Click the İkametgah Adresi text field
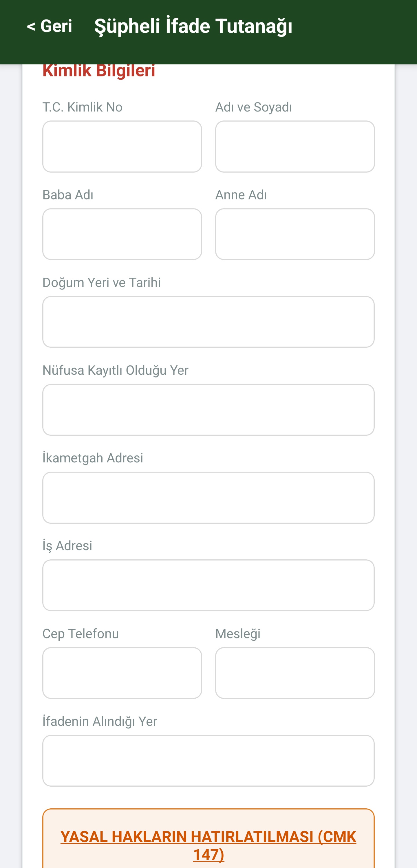Screen dimensions: 417x868 click(x=208, y=498)
